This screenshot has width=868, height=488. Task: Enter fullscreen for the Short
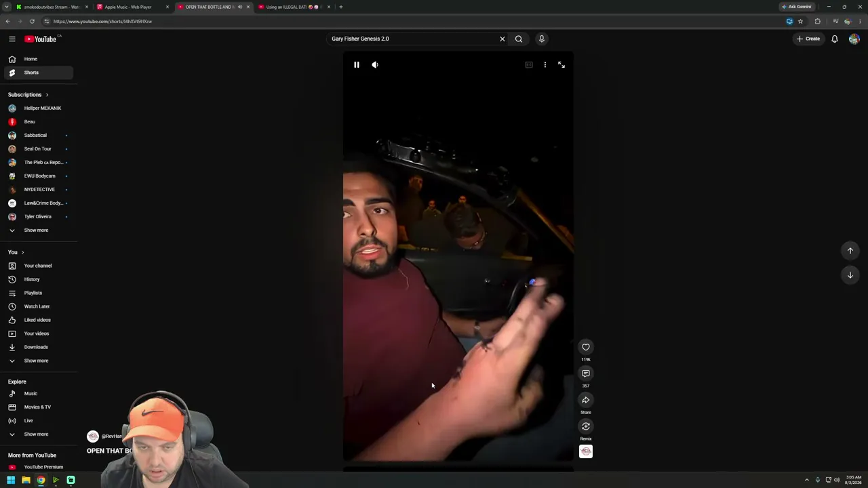(561, 64)
